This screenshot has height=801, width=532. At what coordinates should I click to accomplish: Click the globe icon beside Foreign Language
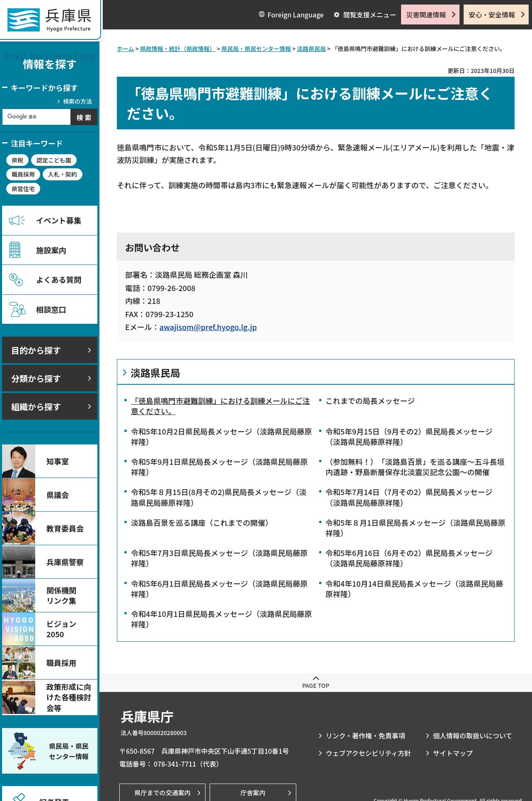[x=261, y=15]
